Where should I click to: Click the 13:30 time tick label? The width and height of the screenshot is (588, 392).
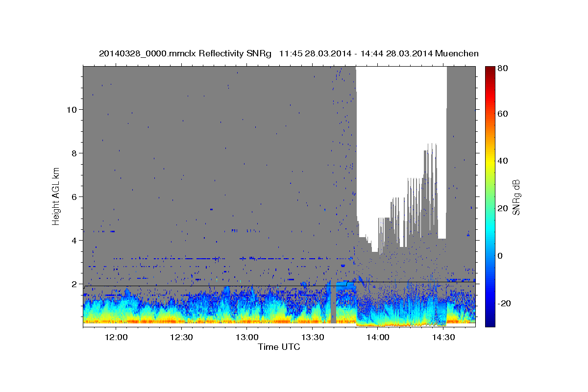pos(313,338)
